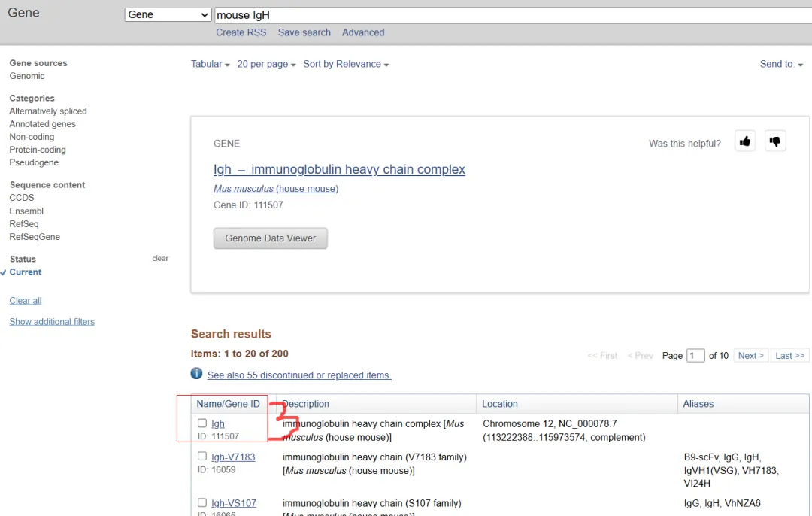Image resolution: width=812 pixels, height=516 pixels.
Task: Check the Igh-V7183 row checkbox
Action: click(x=202, y=457)
